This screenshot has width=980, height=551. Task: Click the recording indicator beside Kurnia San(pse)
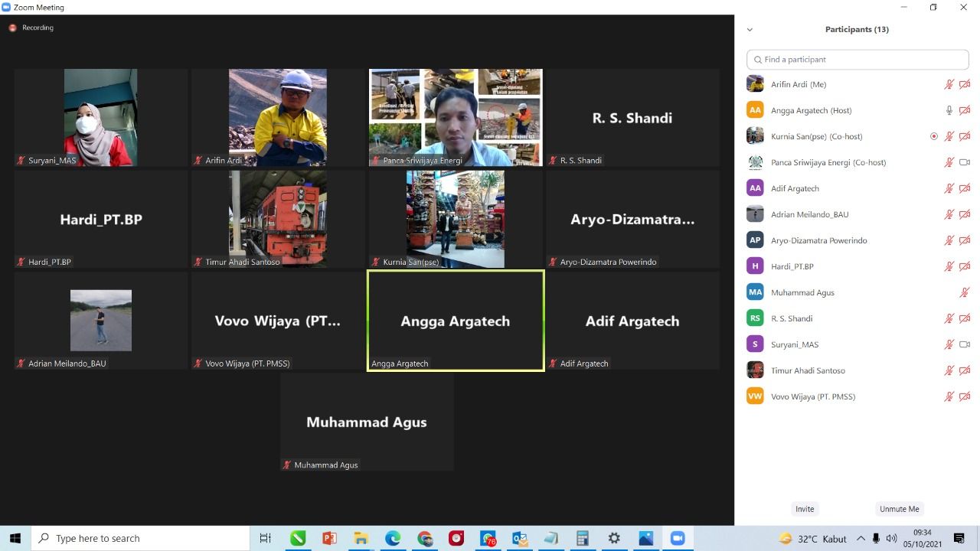point(934,136)
